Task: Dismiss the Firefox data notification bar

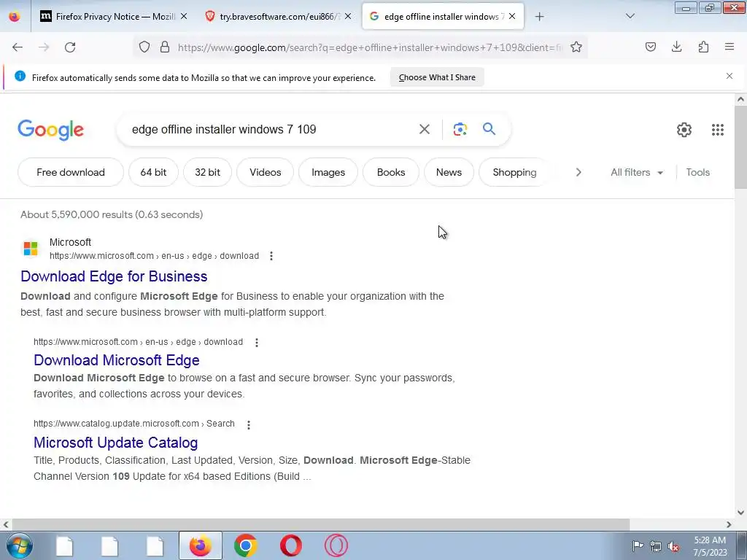Action: (x=729, y=76)
